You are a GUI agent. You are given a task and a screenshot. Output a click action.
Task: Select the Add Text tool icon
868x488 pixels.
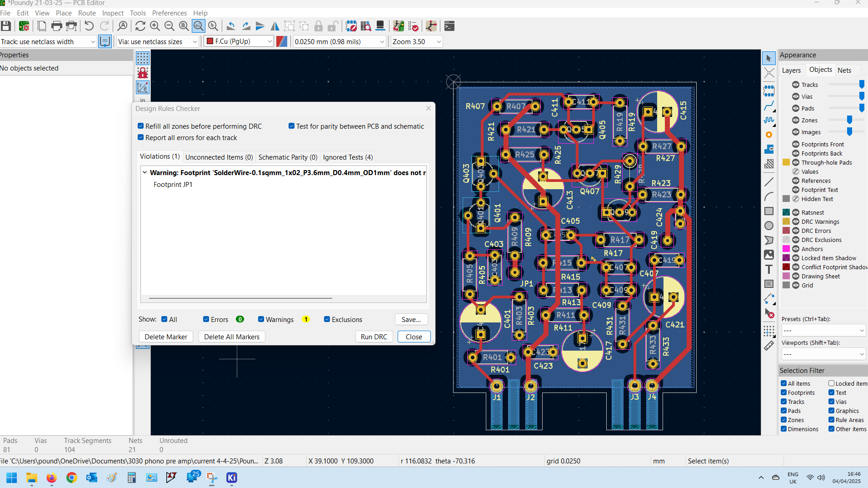[x=769, y=269]
